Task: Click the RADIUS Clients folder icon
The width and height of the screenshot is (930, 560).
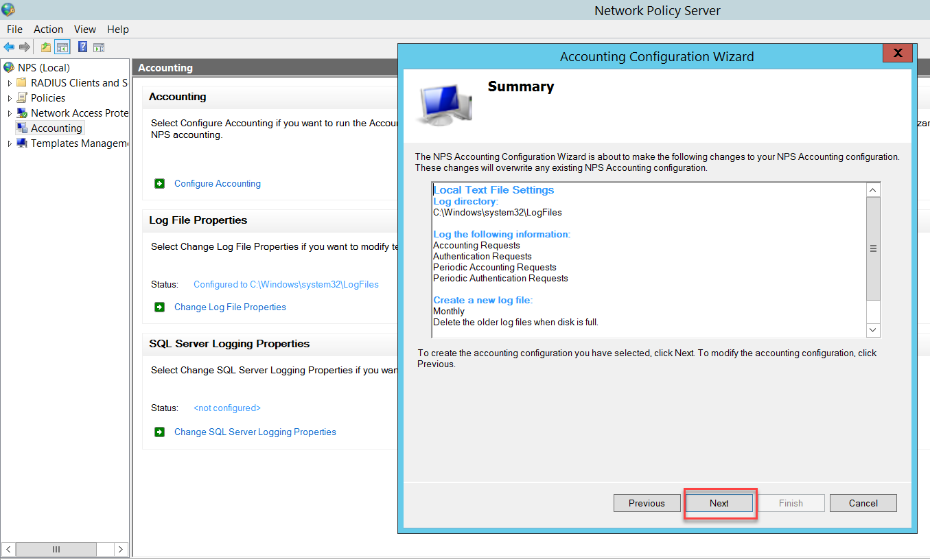Action: (22, 82)
